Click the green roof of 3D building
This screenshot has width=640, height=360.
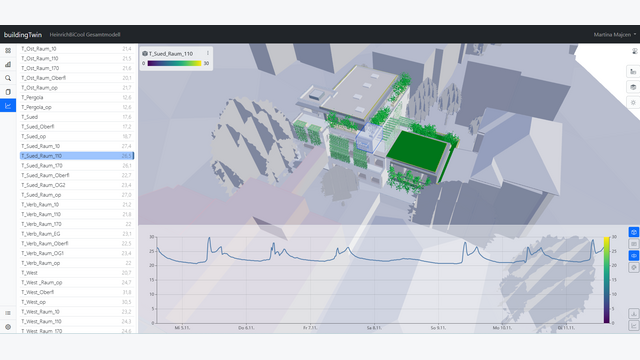417,150
